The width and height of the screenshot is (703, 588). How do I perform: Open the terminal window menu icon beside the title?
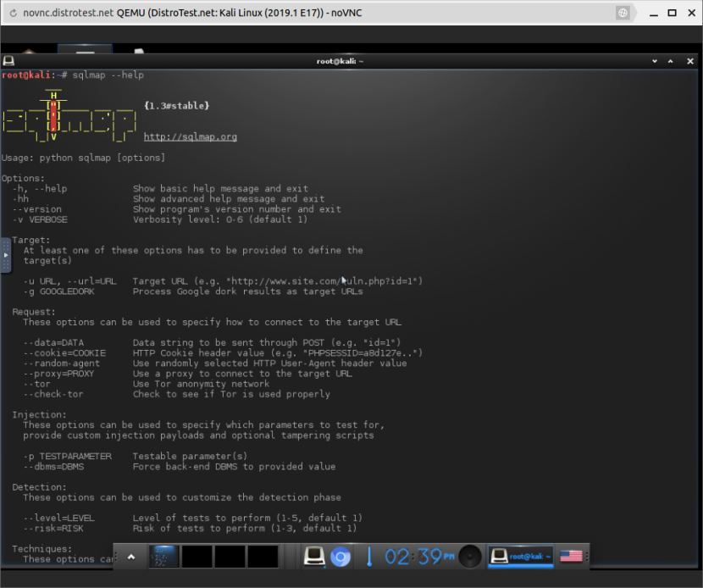point(8,60)
